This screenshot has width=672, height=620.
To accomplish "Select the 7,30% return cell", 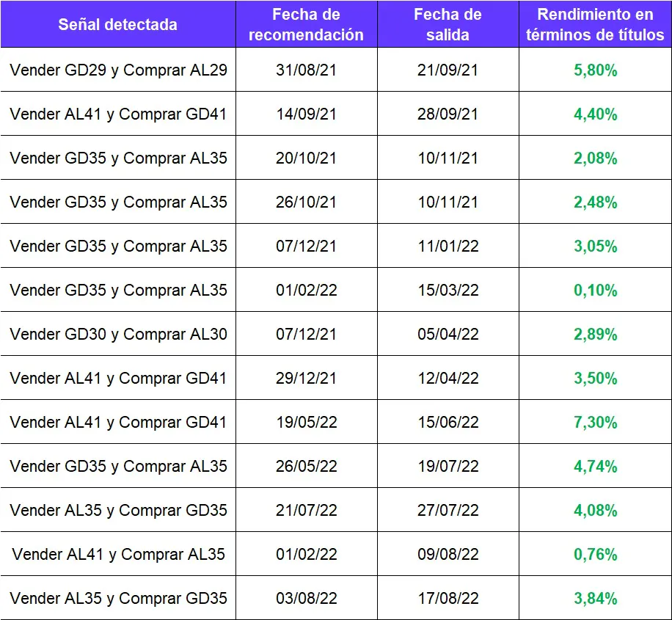I will coord(595,423).
